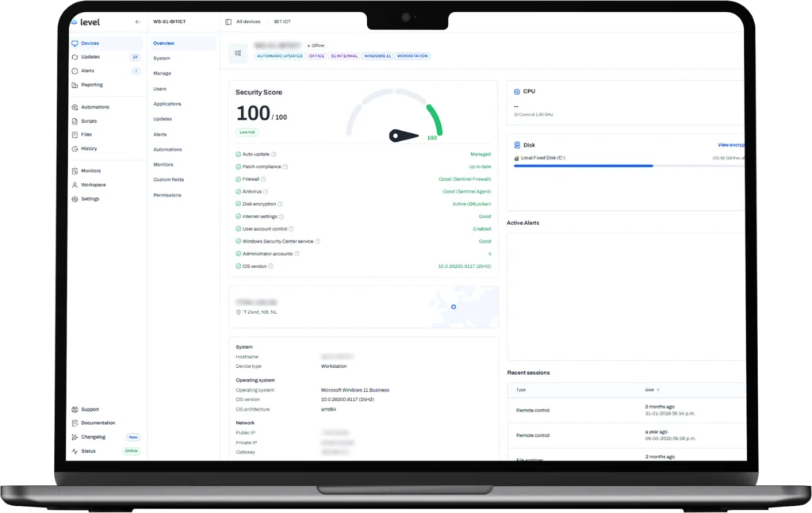
Task: Click the All devices breadcrumb link
Action: pos(248,22)
